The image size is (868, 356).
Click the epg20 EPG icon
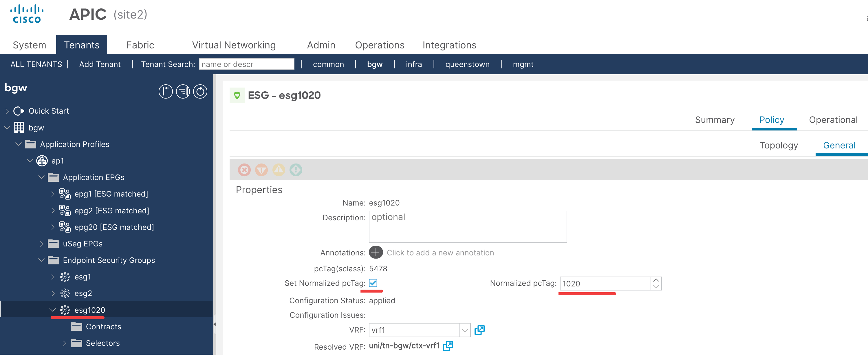(x=65, y=227)
